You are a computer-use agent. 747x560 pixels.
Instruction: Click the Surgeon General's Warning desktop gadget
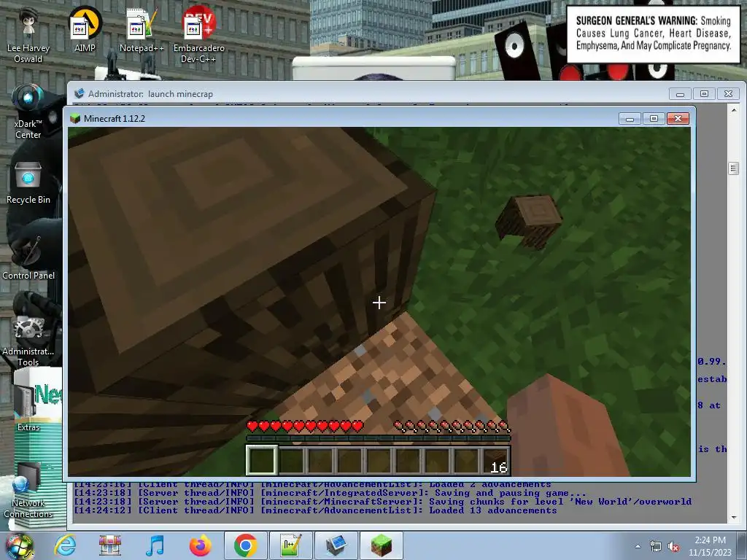[x=653, y=34]
